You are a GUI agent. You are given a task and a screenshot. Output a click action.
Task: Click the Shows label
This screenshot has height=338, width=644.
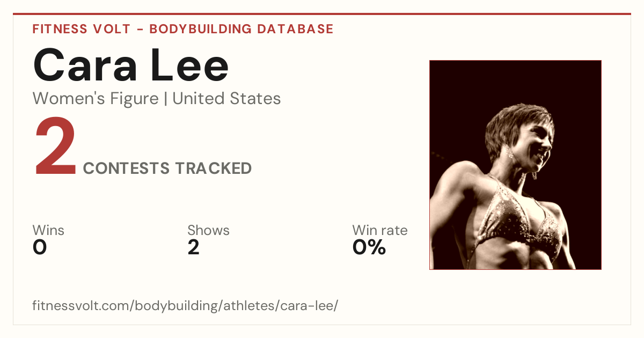point(208,231)
